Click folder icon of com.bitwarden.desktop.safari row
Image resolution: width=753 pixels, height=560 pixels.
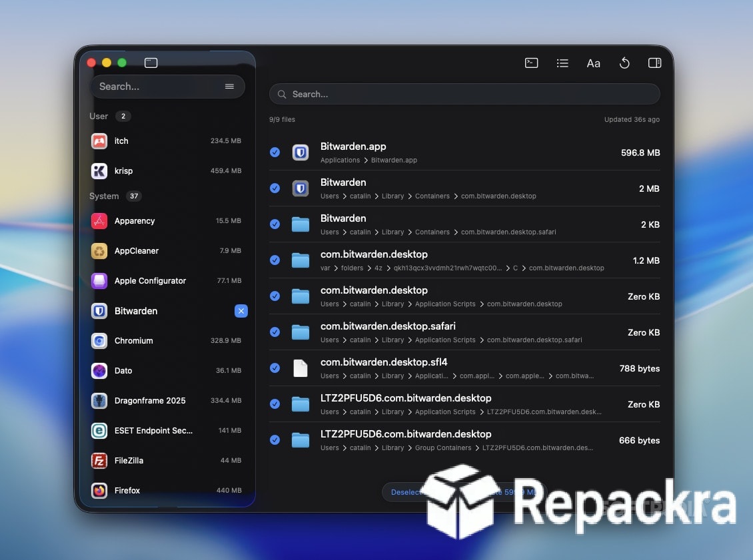coord(301,332)
